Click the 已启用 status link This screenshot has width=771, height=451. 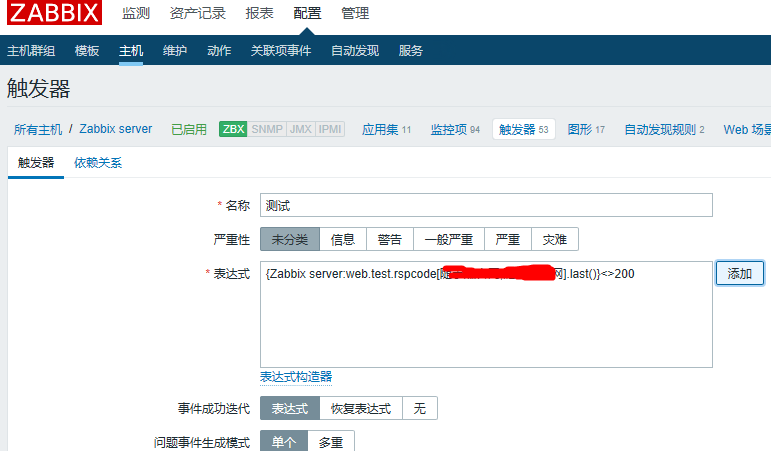click(x=189, y=129)
